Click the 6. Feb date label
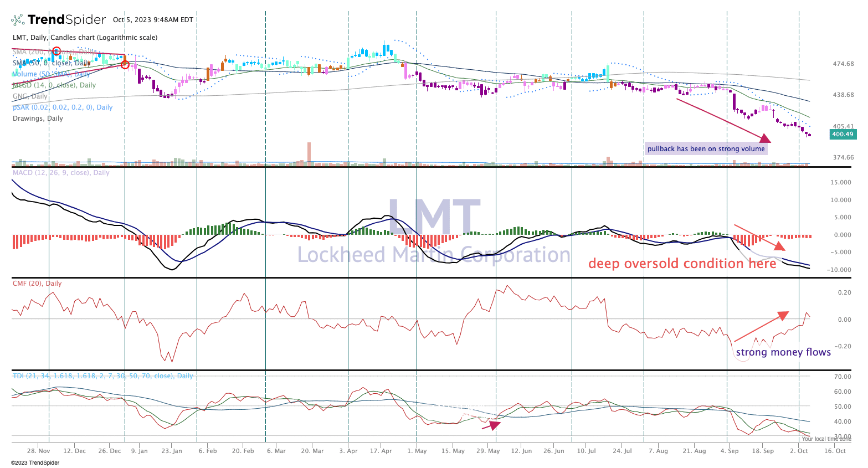868x468 pixels. tap(208, 451)
